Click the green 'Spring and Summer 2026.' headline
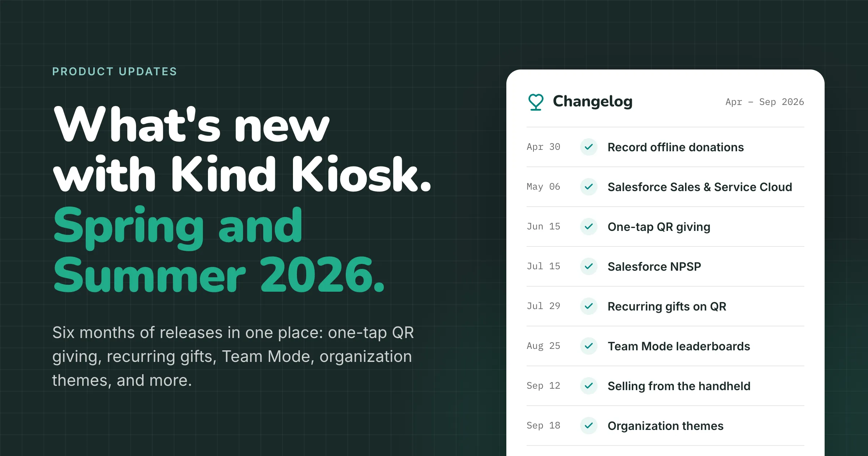The width and height of the screenshot is (868, 456). [219, 250]
